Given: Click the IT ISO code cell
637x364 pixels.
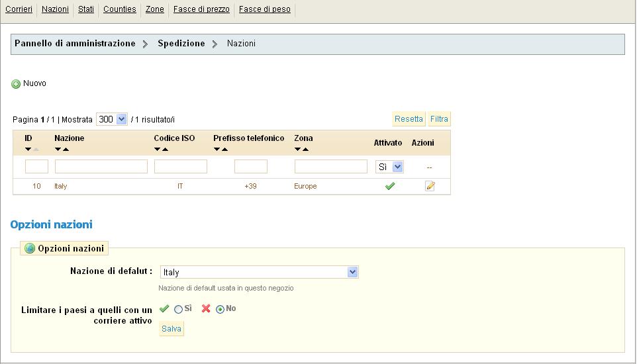Looking at the screenshot, I should [x=180, y=186].
